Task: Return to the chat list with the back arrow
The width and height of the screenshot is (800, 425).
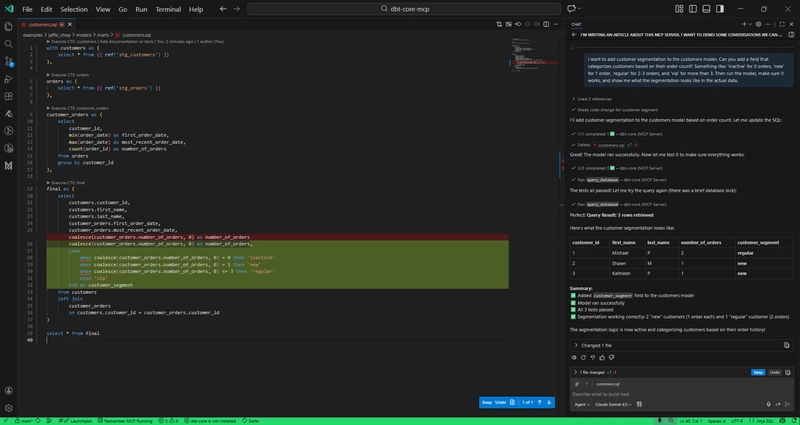Action: [x=574, y=35]
